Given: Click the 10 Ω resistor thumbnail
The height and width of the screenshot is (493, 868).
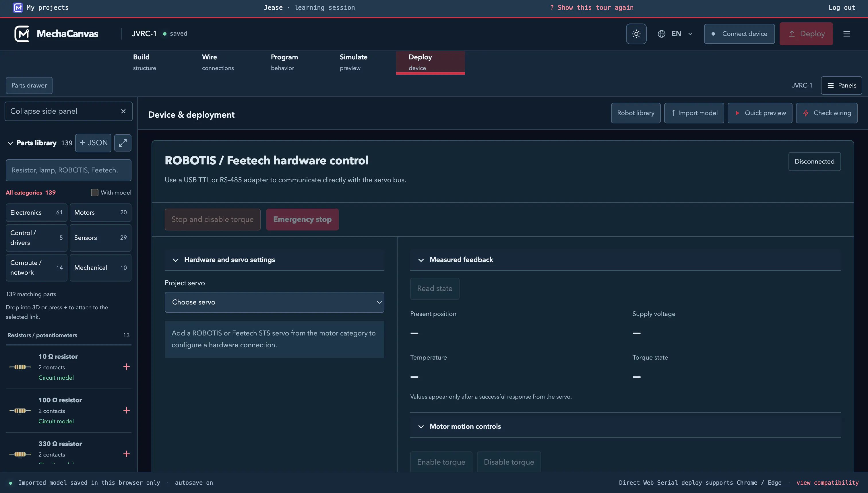Looking at the screenshot, I should click(x=20, y=367).
